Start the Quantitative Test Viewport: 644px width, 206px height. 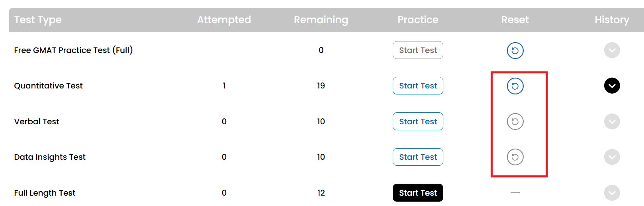pos(418,86)
